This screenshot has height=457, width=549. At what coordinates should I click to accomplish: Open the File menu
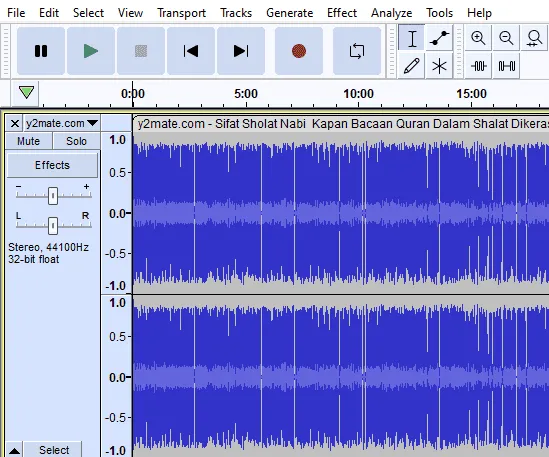(x=16, y=13)
